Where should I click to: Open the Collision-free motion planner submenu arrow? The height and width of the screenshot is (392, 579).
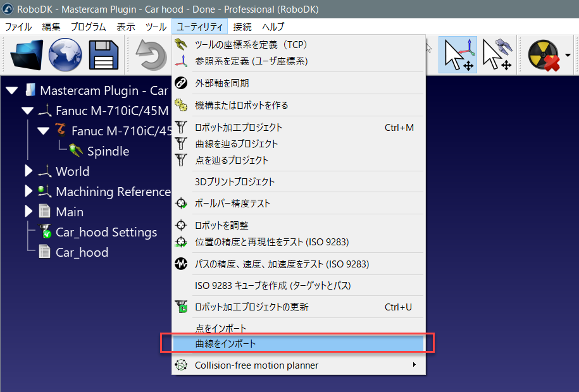point(414,365)
